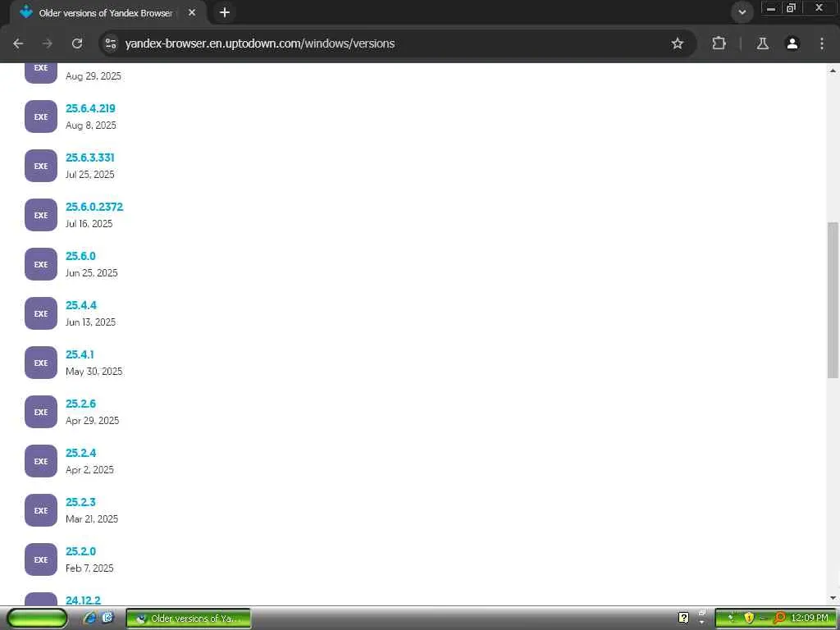The width and height of the screenshot is (840, 630).
Task: Click the yellow security shield tray icon
Action: [x=749, y=619]
